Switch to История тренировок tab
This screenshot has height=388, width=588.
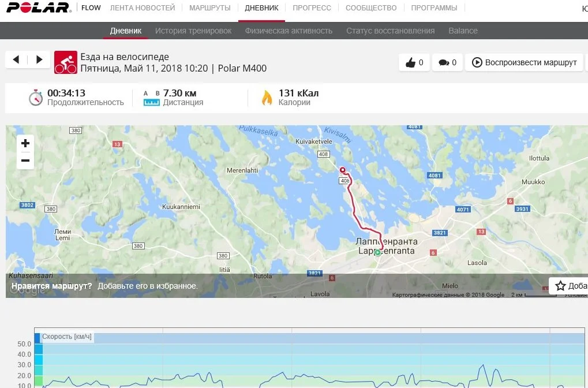click(x=193, y=31)
